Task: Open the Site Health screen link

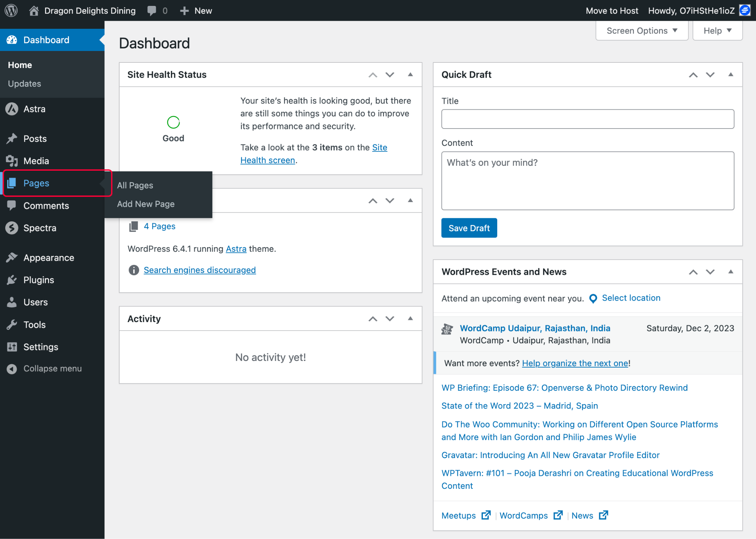Action: tap(268, 160)
